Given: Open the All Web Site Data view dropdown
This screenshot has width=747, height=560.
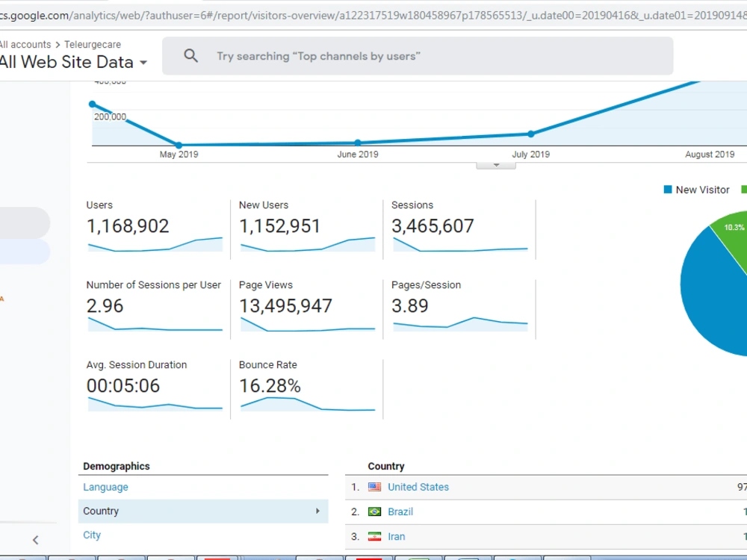Looking at the screenshot, I should 73,62.
